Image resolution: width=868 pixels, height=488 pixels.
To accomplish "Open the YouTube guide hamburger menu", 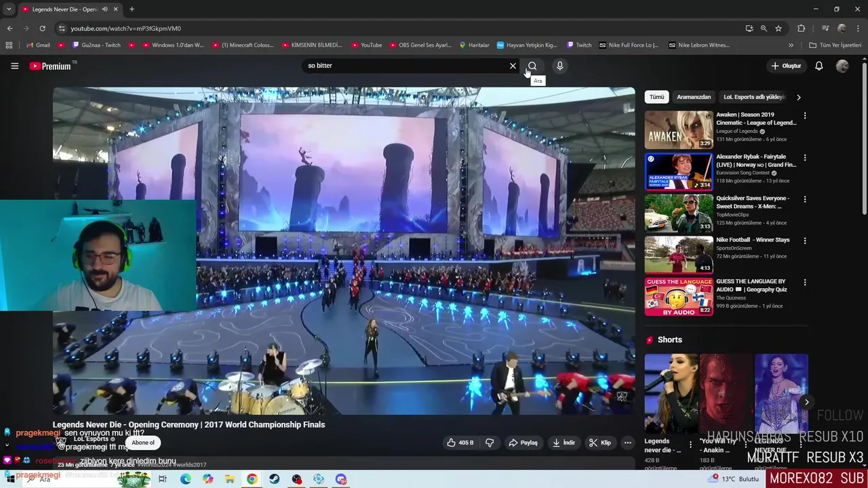I will tap(14, 66).
